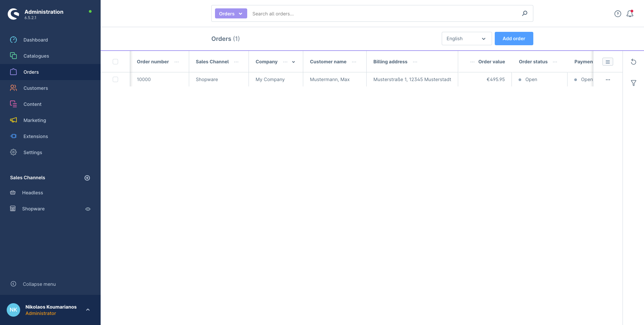Image resolution: width=644 pixels, height=325 pixels.
Task: Click the Shopware logo icon in sidebar
Action: tap(13, 14)
